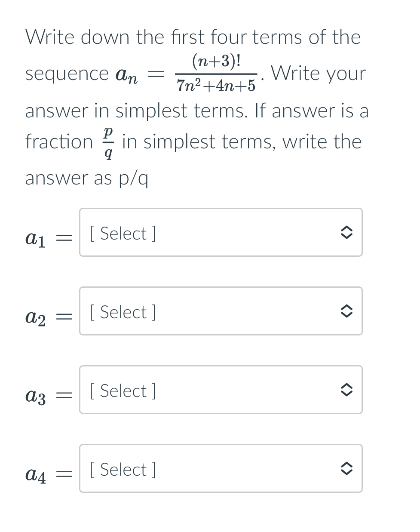Click the chevron icon on the a2 dropdown
This screenshot has width=420, height=532.
pyautogui.click(x=347, y=311)
